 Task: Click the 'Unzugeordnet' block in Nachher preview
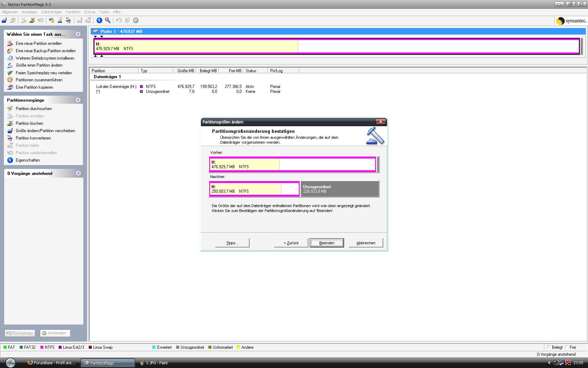point(339,189)
